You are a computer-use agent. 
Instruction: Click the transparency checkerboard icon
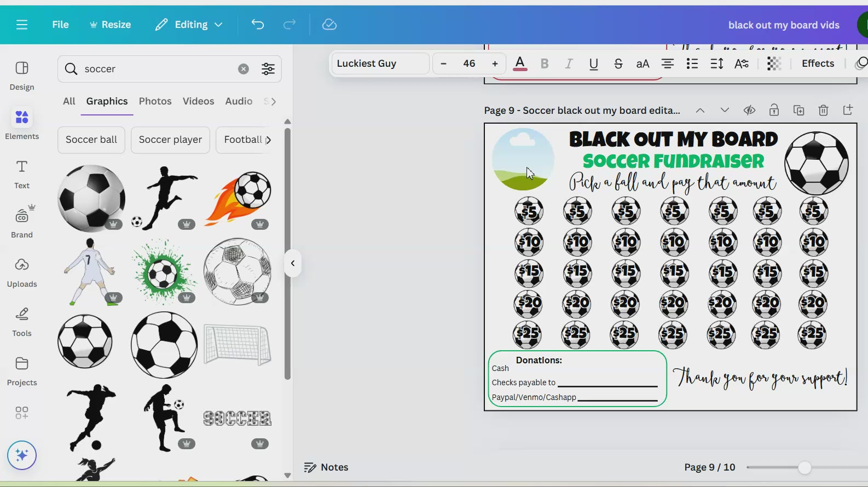point(774,63)
